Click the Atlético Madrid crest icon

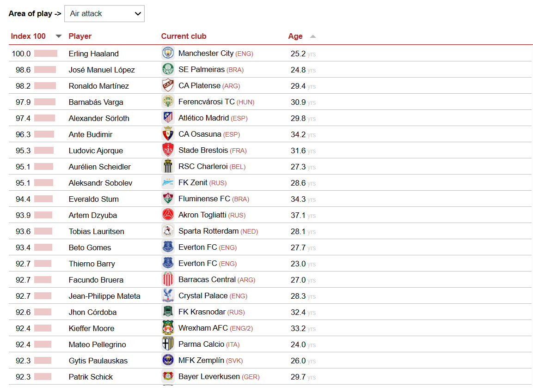tap(168, 118)
